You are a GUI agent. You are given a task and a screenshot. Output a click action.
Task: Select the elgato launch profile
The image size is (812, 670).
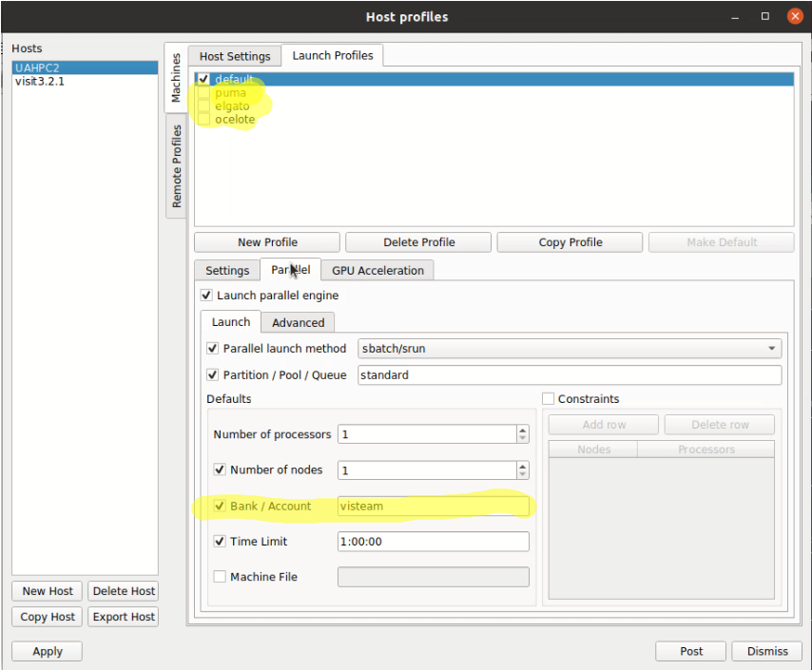pyautogui.click(x=232, y=106)
